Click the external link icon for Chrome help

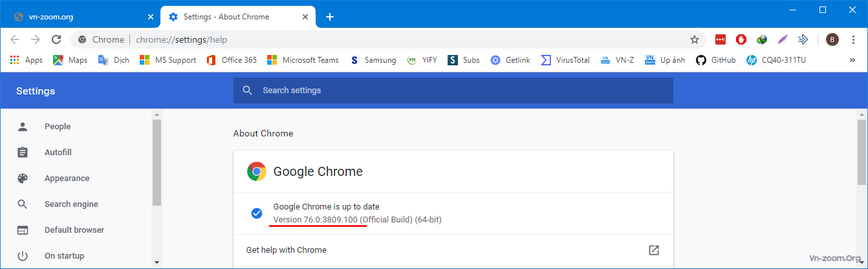click(x=653, y=250)
